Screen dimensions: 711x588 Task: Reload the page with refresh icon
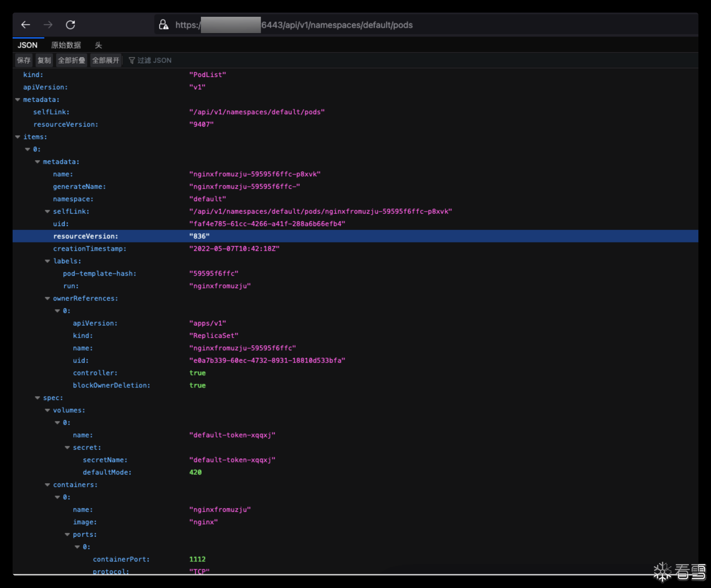[71, 25]
